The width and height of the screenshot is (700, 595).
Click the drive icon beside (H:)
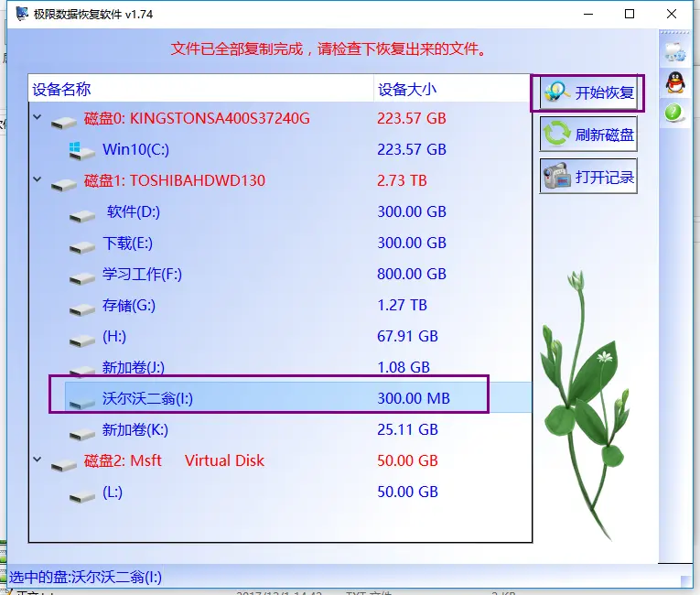(x=82, y=341)
